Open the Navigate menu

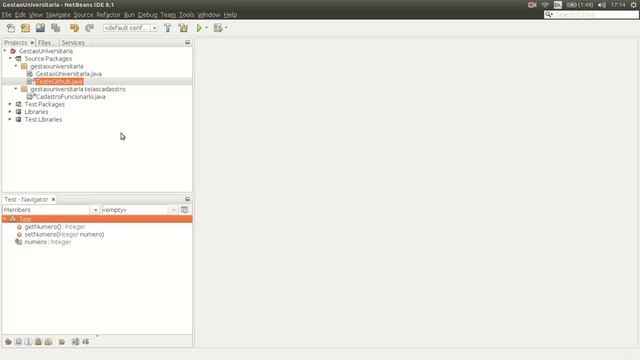pyautogui.click(x=58, y=15)
